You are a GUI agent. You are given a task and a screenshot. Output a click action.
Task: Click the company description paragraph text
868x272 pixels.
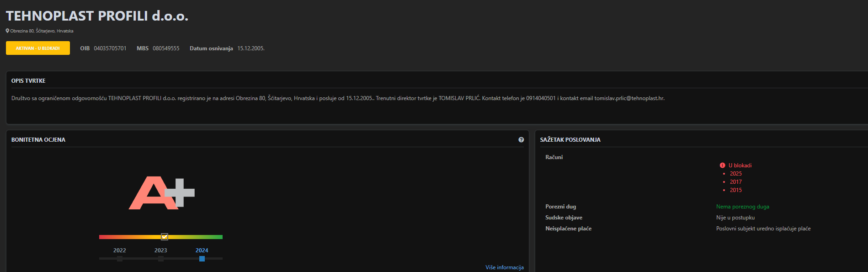[338, 98]
